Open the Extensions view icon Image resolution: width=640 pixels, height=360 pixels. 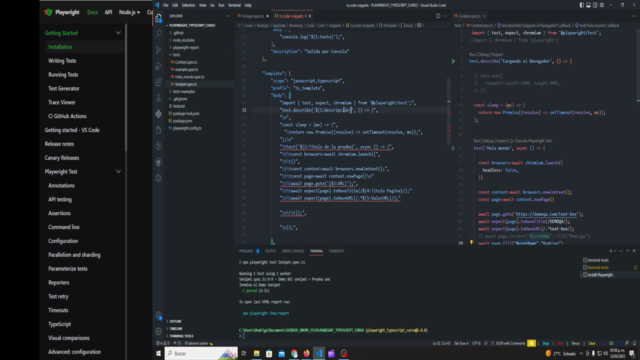(x=158, y=82)
